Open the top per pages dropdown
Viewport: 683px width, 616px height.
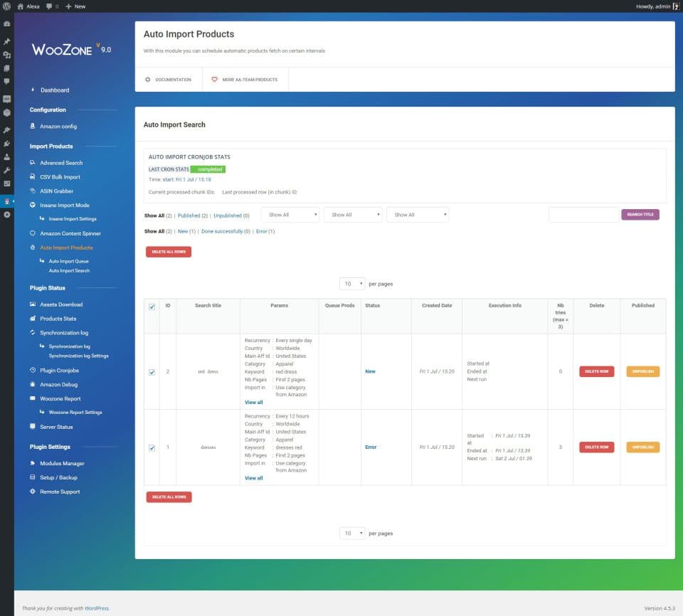[x=352, y=284]
